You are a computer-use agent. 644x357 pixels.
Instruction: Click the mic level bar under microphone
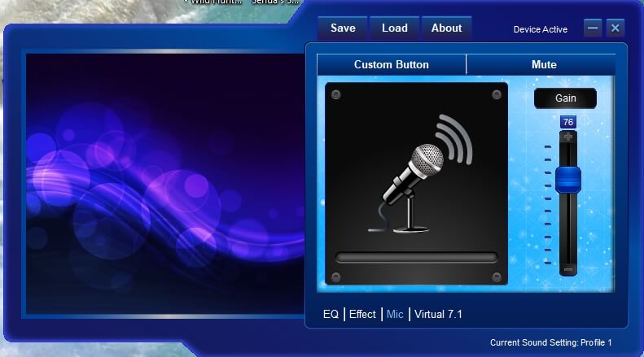point(417,257)
